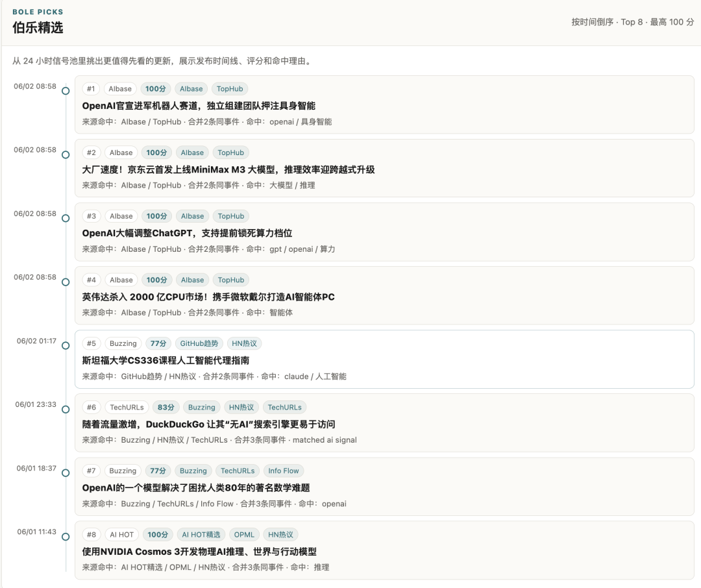Open the OpenAI 80-year math problem article
The height and width of the screenshot is (588, 701).
click(196, 488)
